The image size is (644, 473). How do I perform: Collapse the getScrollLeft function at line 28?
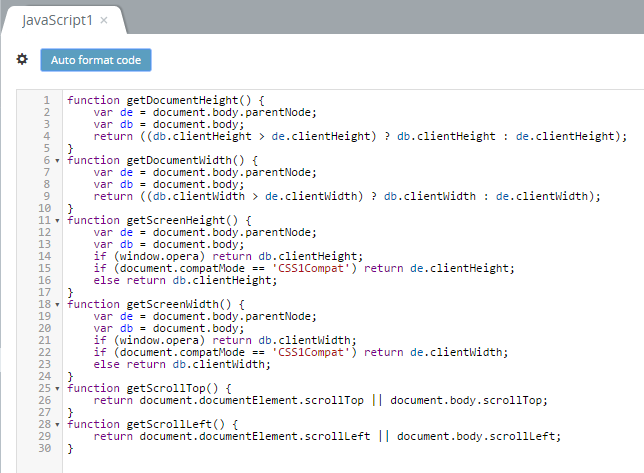(57, 425)
